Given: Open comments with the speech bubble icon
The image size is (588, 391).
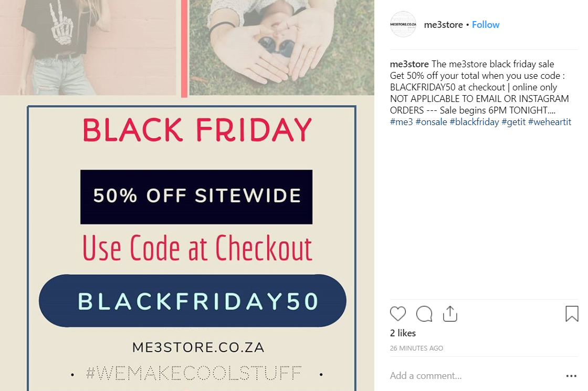Looking at the screenshot, I should click(x=424, y=314).
